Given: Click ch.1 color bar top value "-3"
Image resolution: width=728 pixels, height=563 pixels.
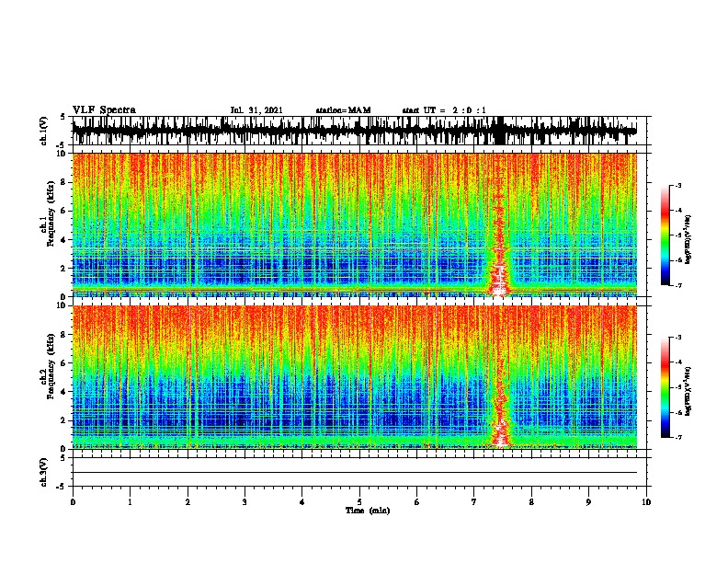Looking at the screenshot, I should (x=677, y=185).
